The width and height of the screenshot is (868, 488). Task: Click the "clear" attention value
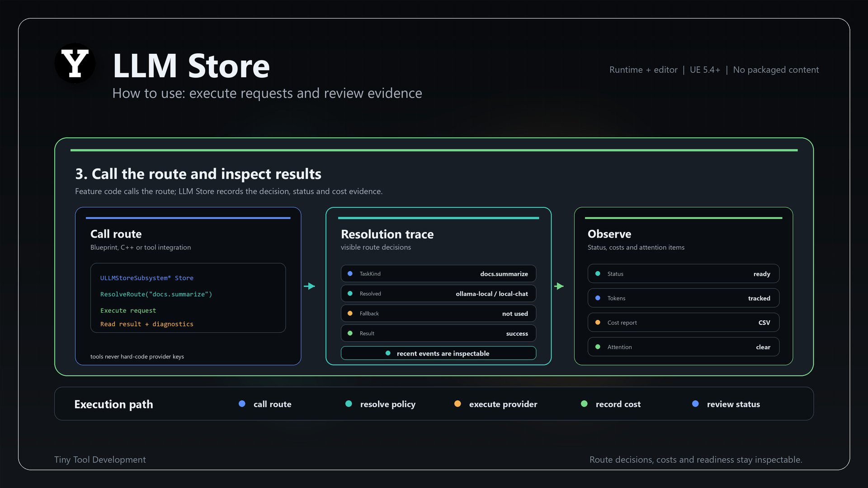[x=763, y=347]
